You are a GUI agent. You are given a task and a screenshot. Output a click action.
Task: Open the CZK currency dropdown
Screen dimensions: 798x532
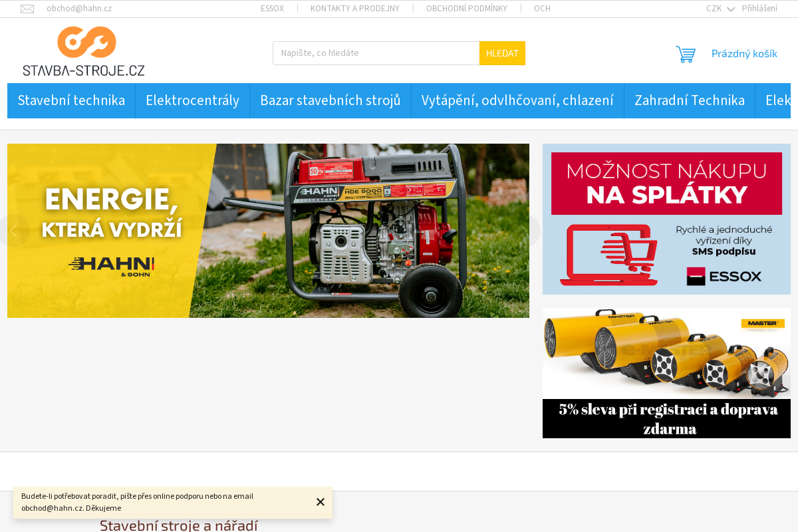[x=720, y=9]
